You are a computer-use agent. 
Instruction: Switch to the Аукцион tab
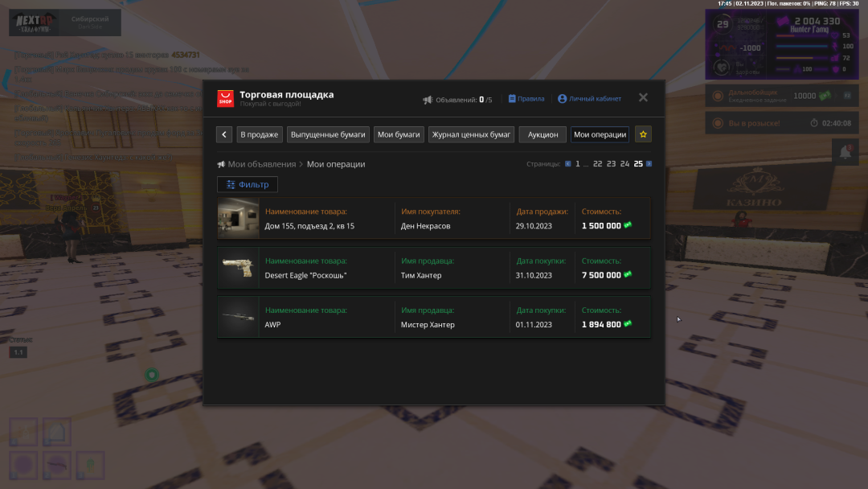coord(542,134)
